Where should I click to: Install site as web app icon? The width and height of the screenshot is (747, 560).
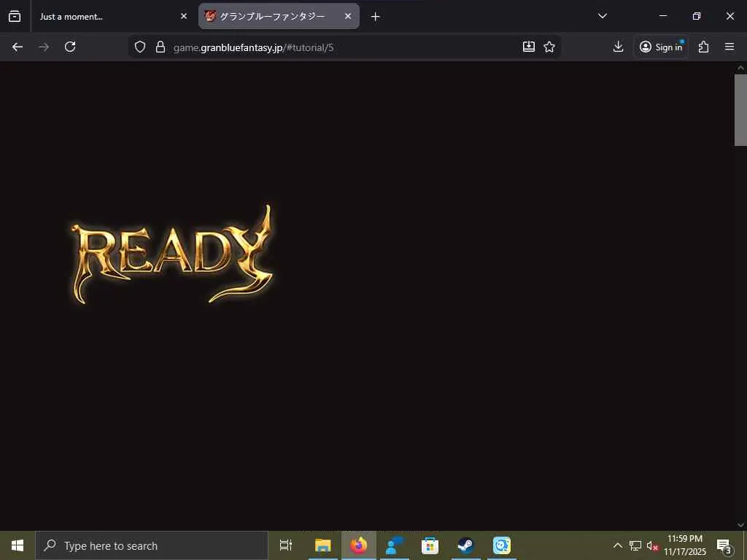[x=529, y=47]
